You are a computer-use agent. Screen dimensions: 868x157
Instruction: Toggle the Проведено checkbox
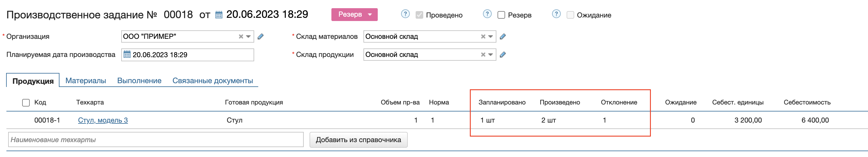coord(419,15)
